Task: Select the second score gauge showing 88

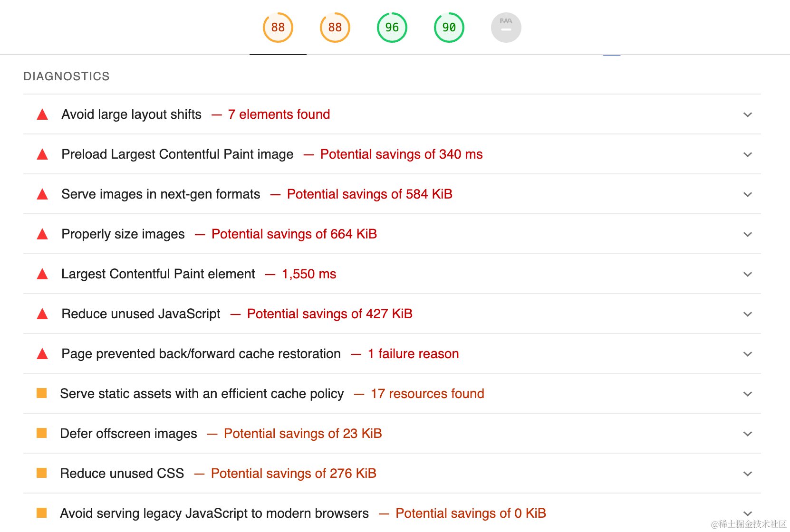Action: [x=335, y=28]
